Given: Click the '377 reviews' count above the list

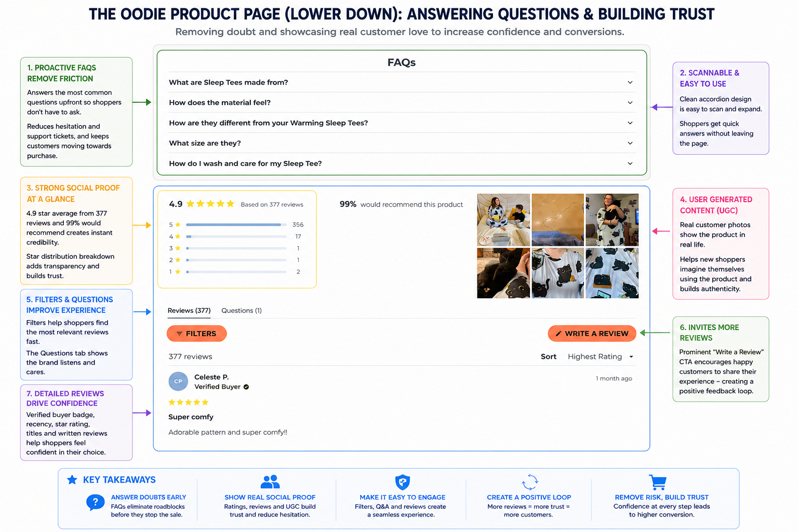Looking at the screenshot, I should coord(190,357).
